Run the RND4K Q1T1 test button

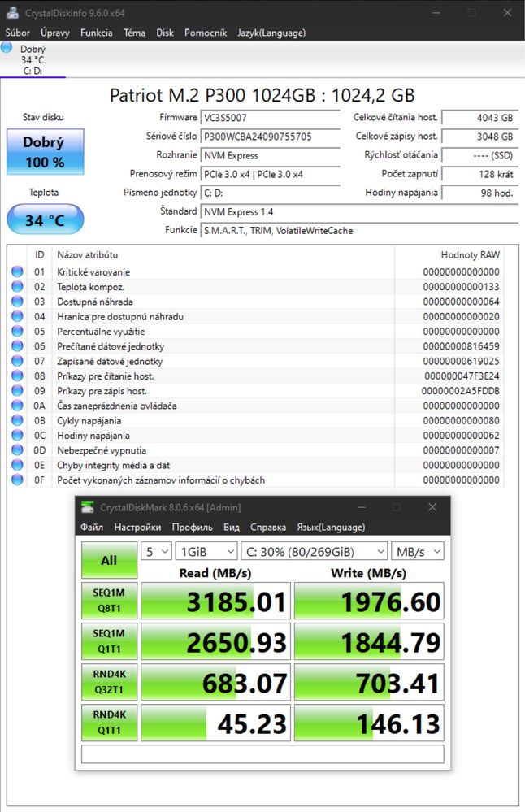(109, 723)
